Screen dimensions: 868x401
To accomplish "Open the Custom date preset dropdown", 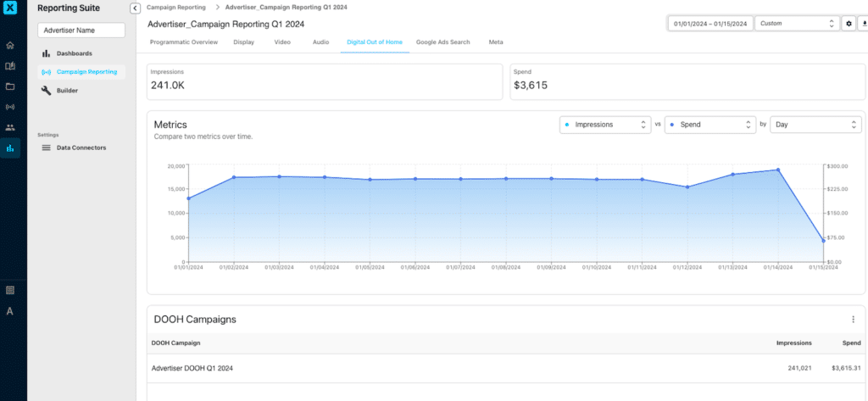I will pyautogui.click(x=797, y=24).
